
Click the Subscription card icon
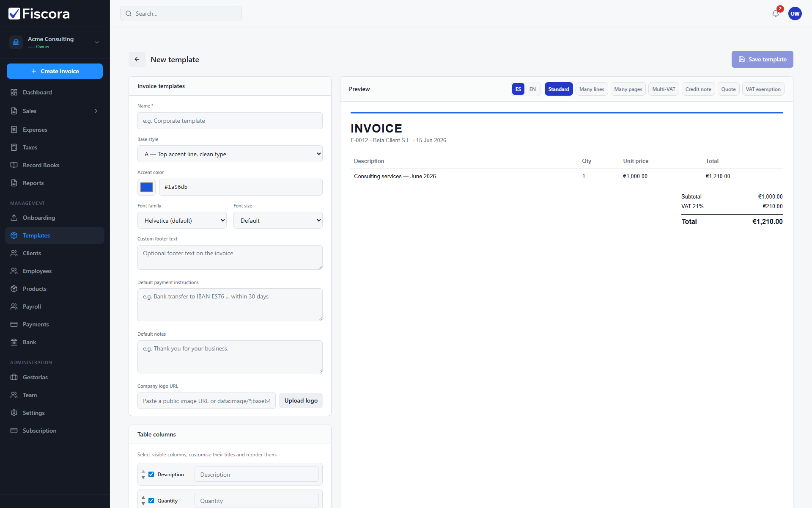[x=14, y=431]
